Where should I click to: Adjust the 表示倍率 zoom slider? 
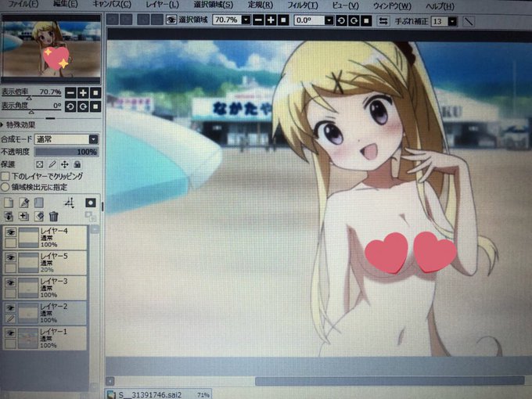[x=31, y=98]
